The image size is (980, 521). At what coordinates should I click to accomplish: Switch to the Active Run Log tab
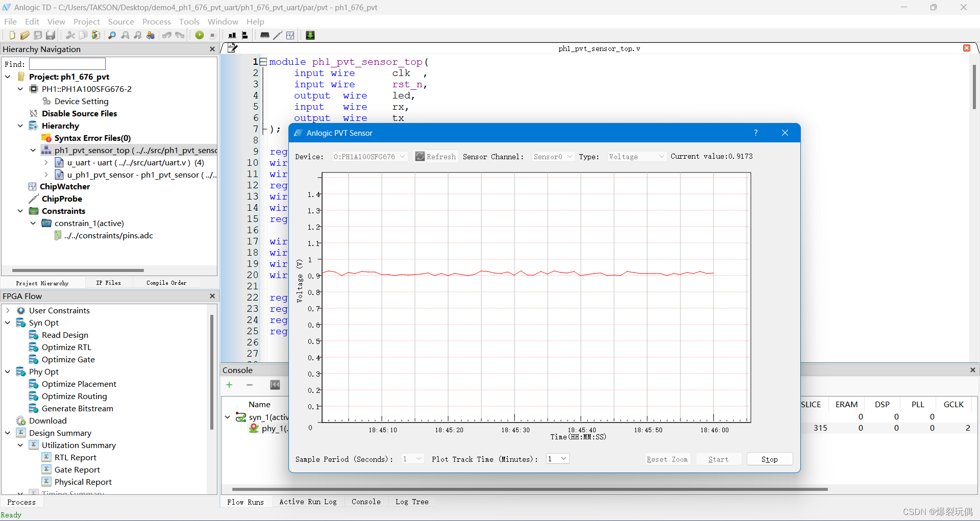point(308,502)
